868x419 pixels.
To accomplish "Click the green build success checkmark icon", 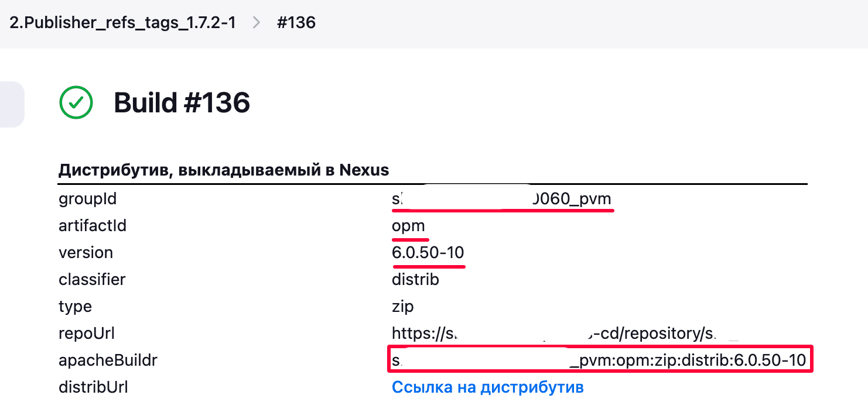I will (76, 102).
